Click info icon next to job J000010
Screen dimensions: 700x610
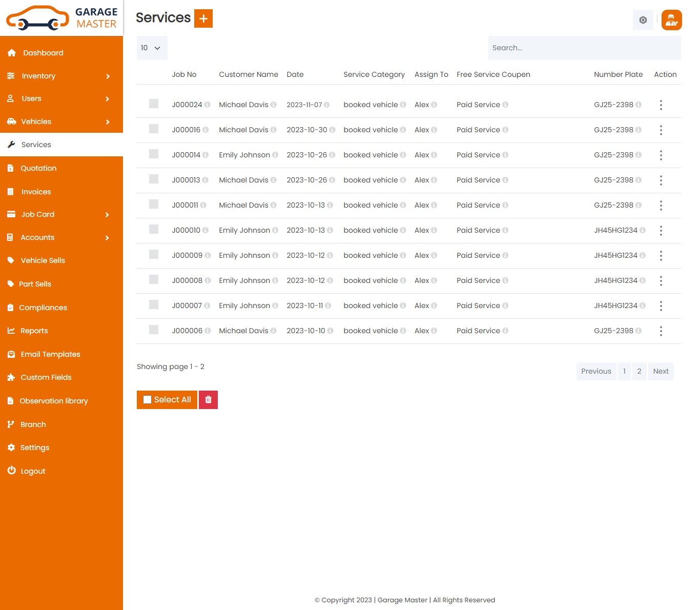coord(205,230)
